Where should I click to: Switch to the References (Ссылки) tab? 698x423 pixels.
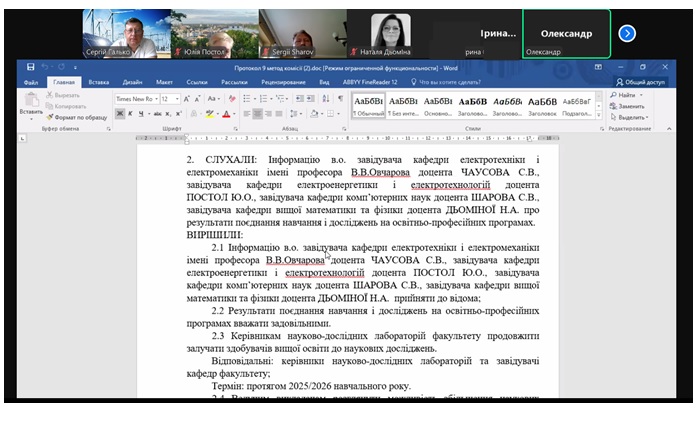(x=197, y=82)
